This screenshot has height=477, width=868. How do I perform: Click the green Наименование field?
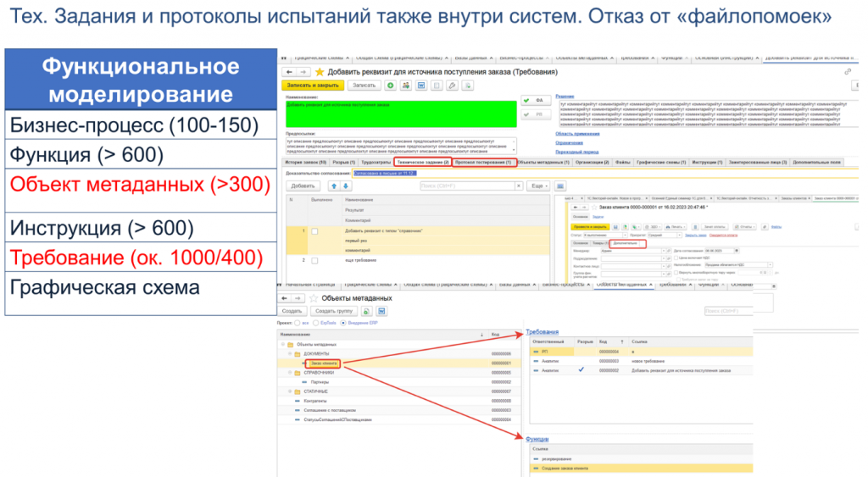(401, 114)
